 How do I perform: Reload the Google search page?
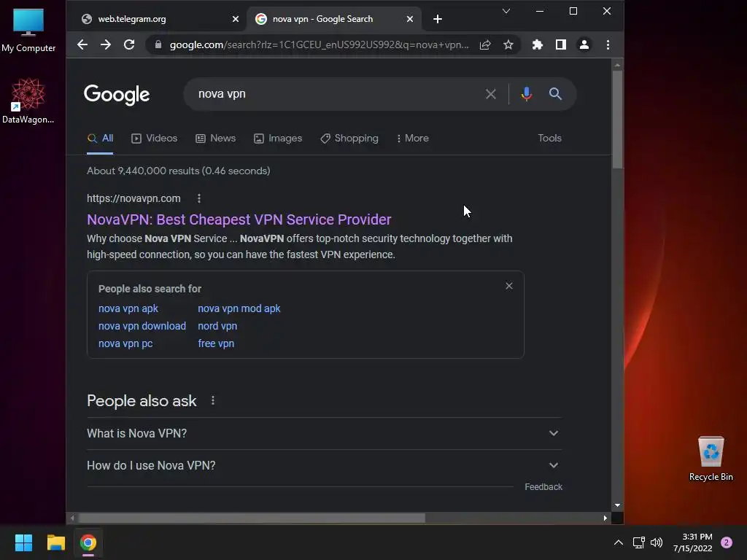point(129,44)
